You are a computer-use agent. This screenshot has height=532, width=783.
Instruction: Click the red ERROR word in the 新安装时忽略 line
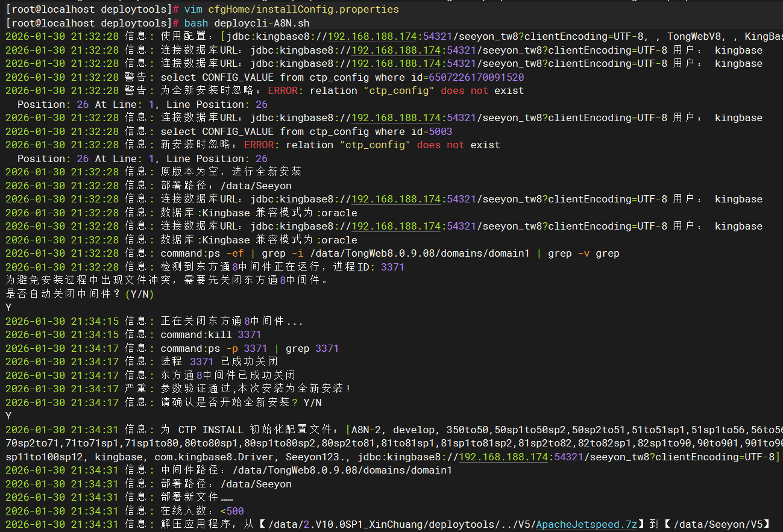pos(259,145)
